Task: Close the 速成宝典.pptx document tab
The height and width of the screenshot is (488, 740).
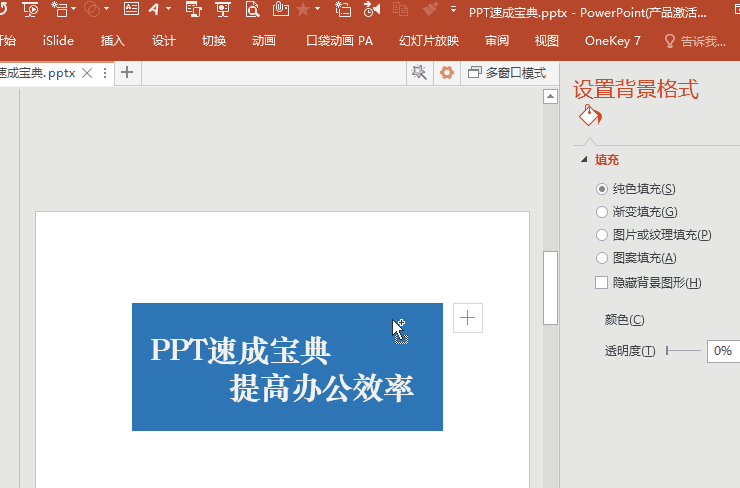Action: pos(87,73)
